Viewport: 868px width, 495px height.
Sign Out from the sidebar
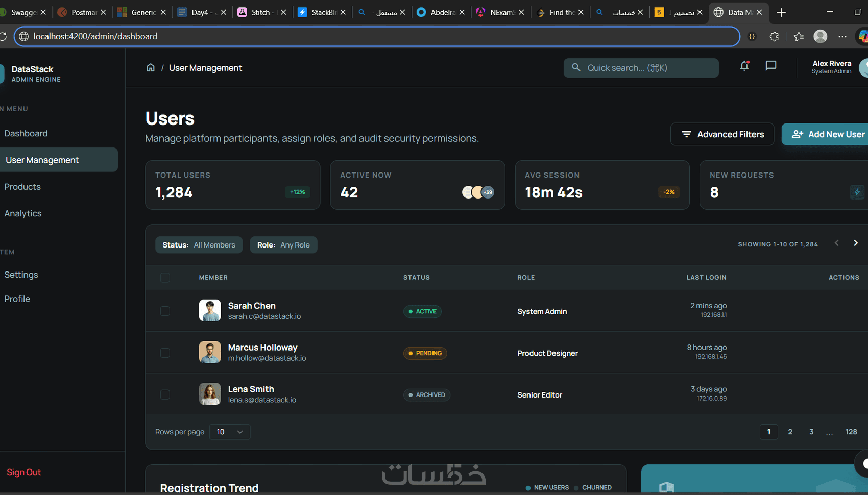point(23,472)
